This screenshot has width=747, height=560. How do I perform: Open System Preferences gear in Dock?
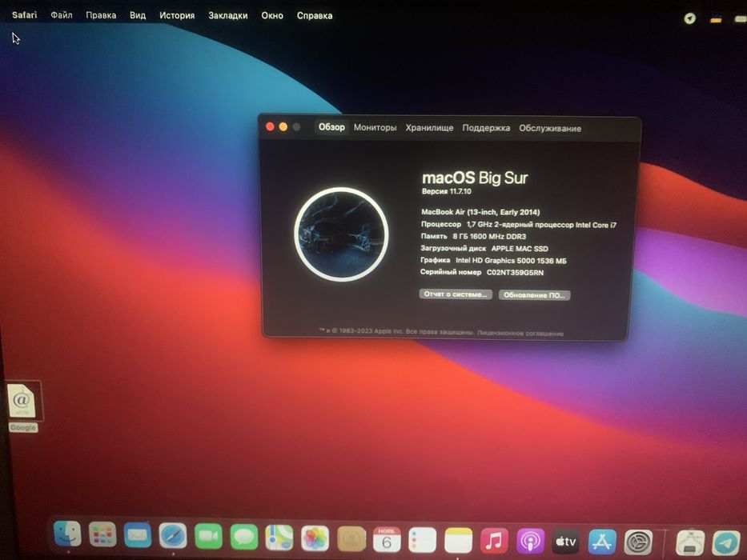coord(638,543)
